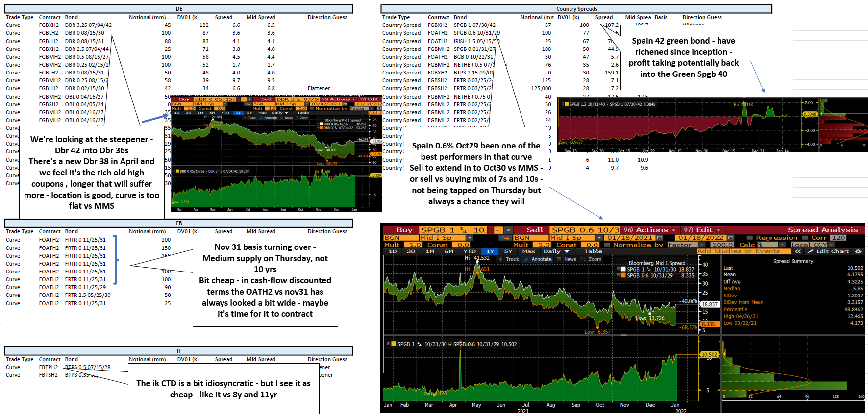
Task: Select cell 'DBR 3.25 07/04/42' in DE table
Action: coord(88,25)
